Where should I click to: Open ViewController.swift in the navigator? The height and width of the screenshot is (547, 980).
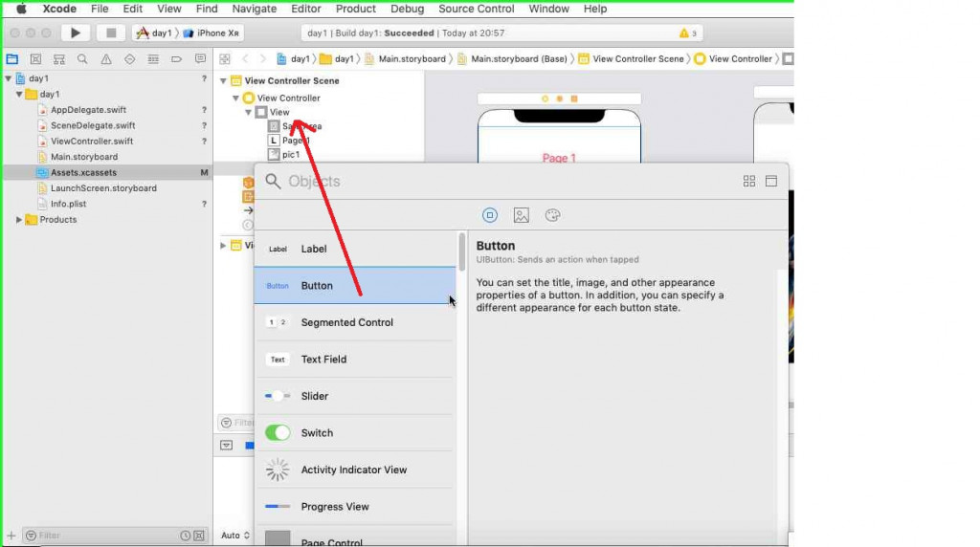pyautogui.click(x=92, y=142)
